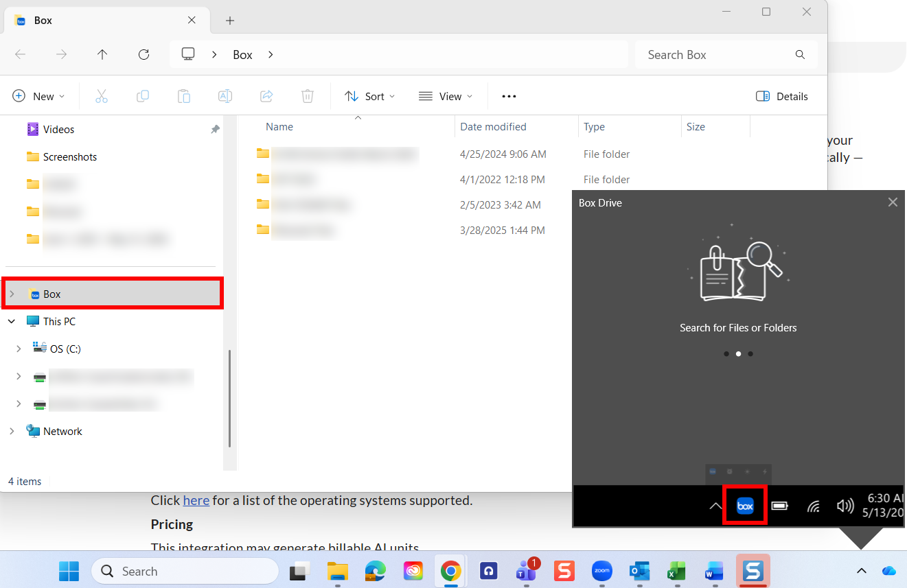
Task: Click inside the Search Box field
Action: click(714, 54)
